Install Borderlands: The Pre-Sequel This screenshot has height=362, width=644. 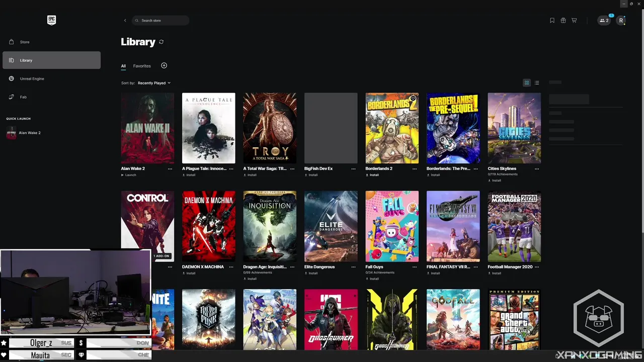click(433, 175)
